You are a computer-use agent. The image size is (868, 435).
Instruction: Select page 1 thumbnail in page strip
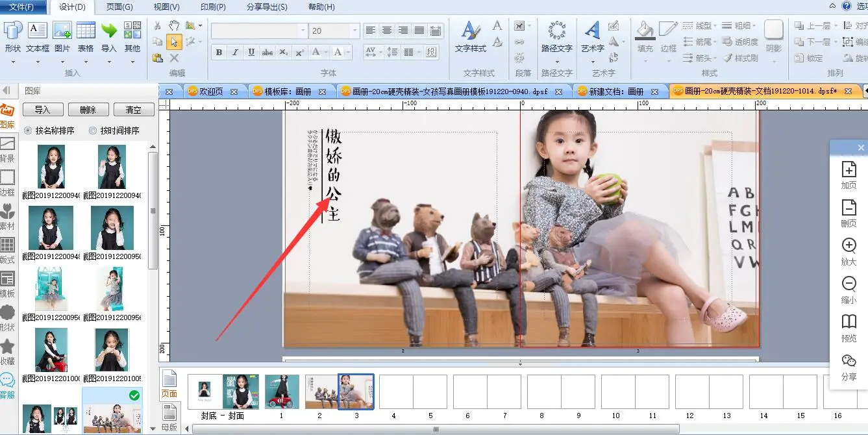pos(282,391)
